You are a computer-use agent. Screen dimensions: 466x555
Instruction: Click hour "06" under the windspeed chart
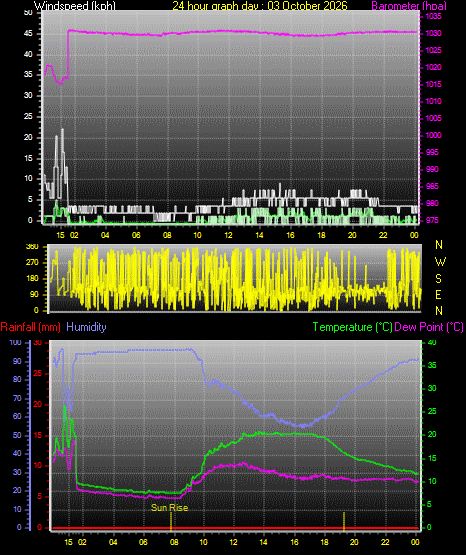pyautogui.click(x=136, y=235)
